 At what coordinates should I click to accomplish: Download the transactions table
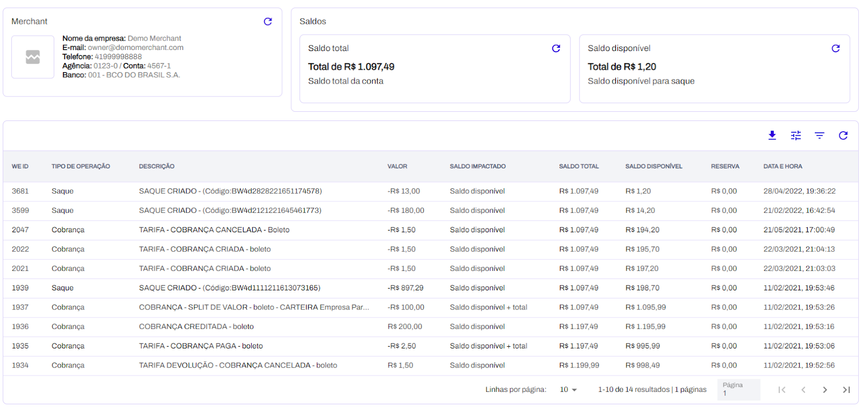(772, 136)
